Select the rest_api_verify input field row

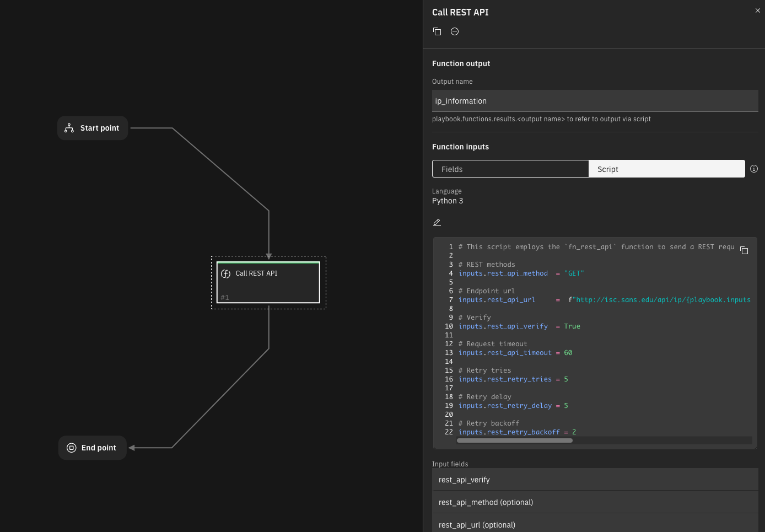595,480
